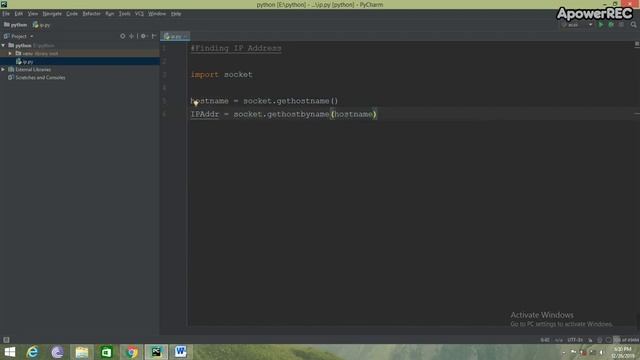Click the 'import socket' code line
This screenshot has height=360, width=640.
[222, 75]
